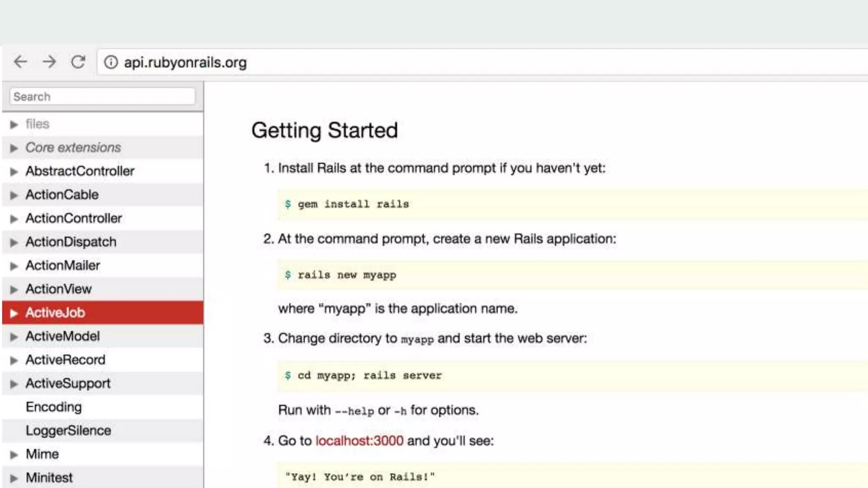
Task: Click the site info icon in address bar
Action: pos(111,62)
